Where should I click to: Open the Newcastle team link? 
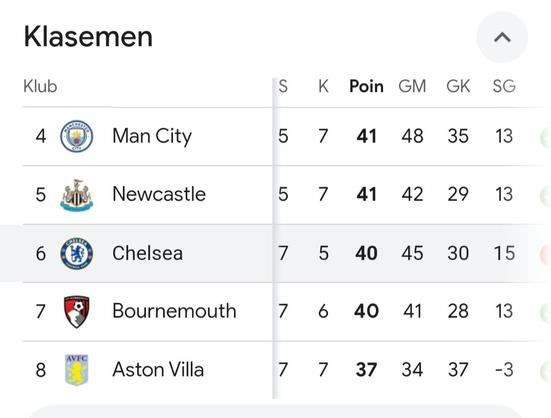(x=159, y=194)
